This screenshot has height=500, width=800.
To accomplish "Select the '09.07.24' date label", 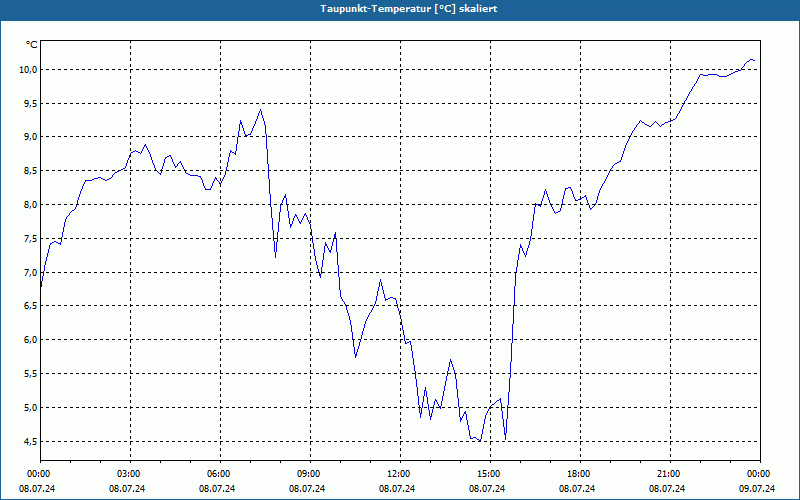I will 757,489.
